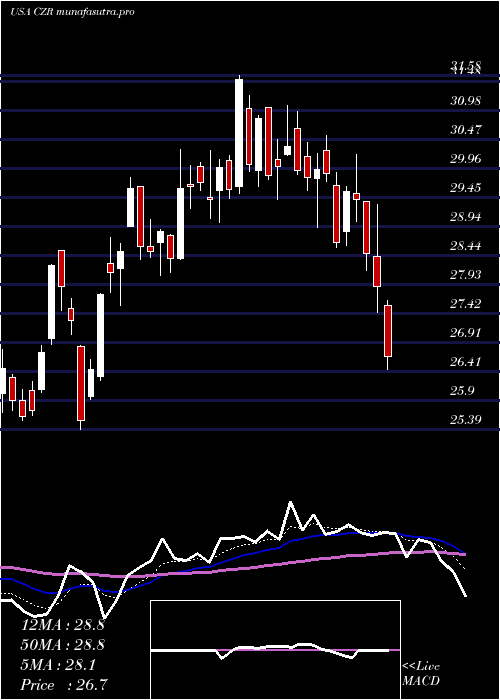The width and height of the screenshot is (500, 700).
Task: Click the 30.98 price axis label
Action: coord(465,101)
